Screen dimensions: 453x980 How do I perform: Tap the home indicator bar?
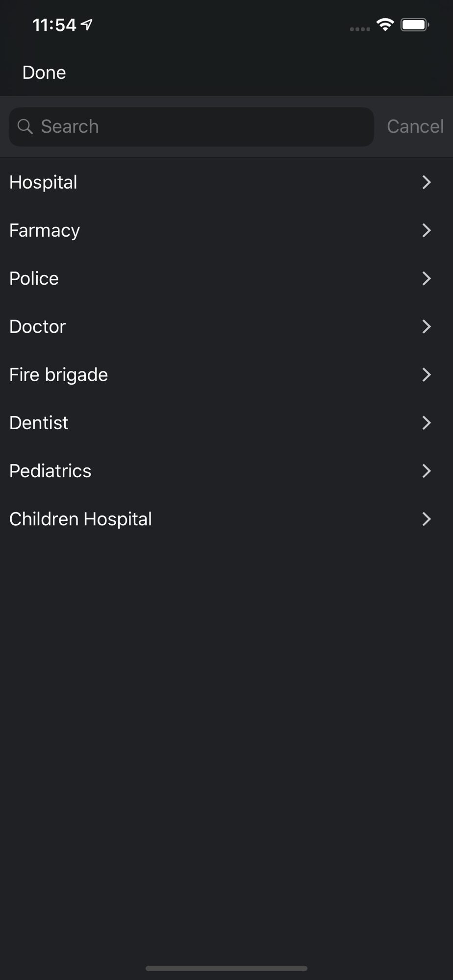[226, 968]
